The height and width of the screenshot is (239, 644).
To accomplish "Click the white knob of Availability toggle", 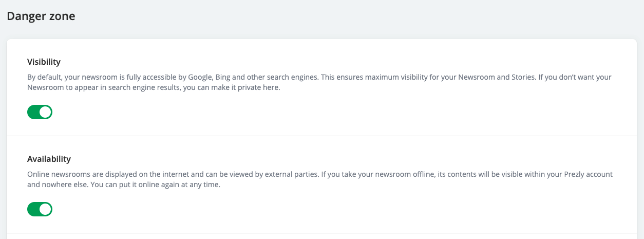I will 46,209.
